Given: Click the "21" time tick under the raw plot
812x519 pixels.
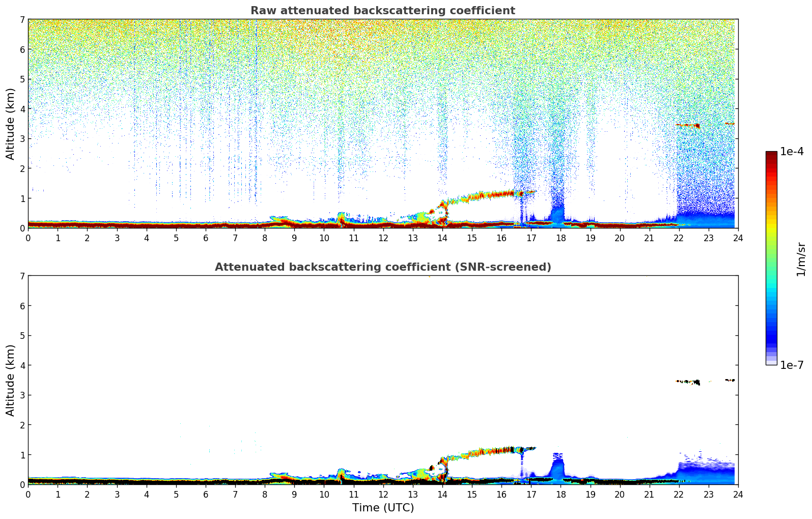Looking at the screenshot, I should pyautogui.click(x=649, y=238).
